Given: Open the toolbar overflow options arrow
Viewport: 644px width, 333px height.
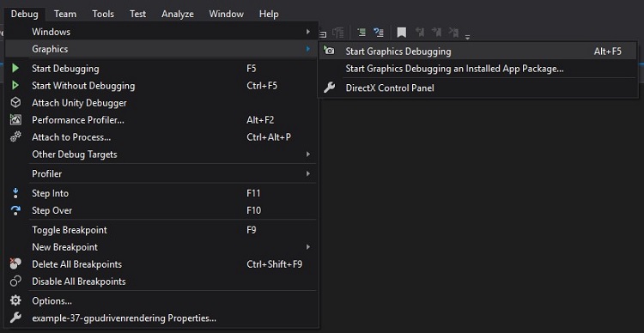Looking at the screenshot, I should [467, 37].
